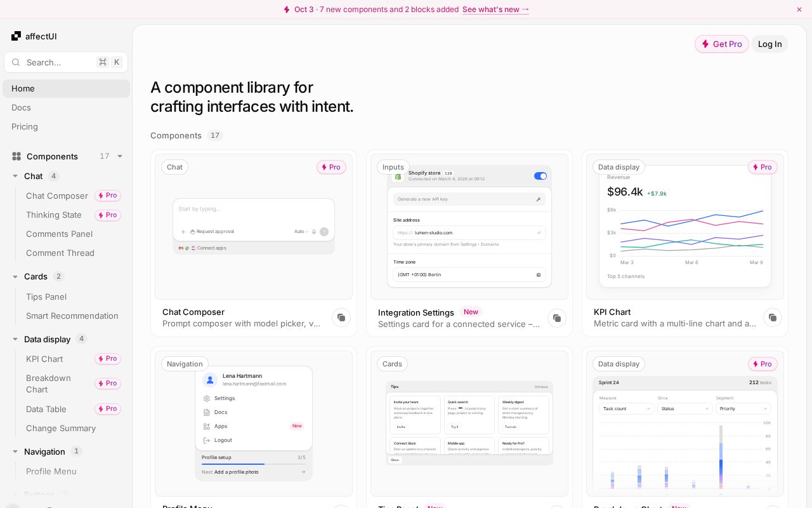Open the Measure Task count dropdown
This screenshot has height=508, width=812.
626,409
